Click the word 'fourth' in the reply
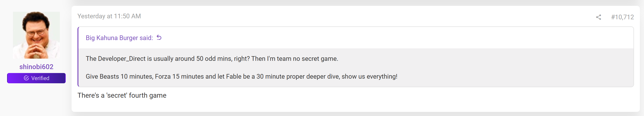This screenshot has height=116, width=644. tap(138, 95)
